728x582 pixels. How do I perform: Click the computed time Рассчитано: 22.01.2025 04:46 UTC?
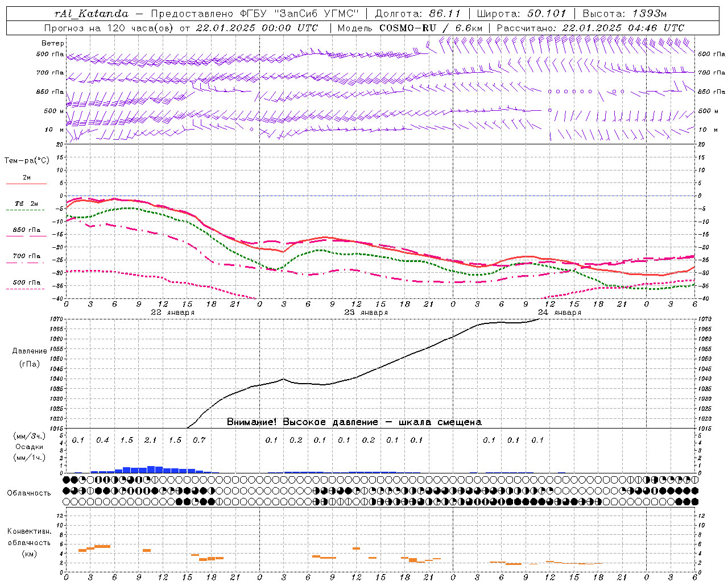[591, 28]
